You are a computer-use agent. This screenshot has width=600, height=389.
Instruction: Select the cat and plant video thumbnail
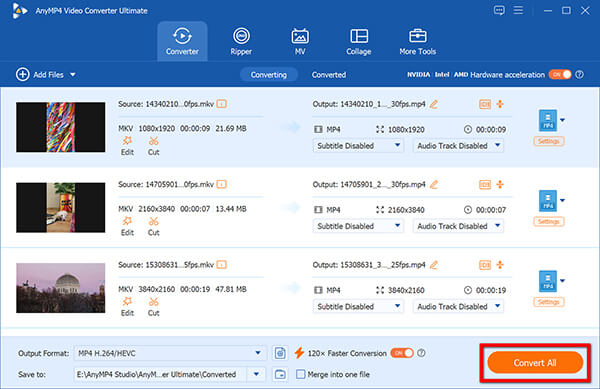[x=60, y=207]
